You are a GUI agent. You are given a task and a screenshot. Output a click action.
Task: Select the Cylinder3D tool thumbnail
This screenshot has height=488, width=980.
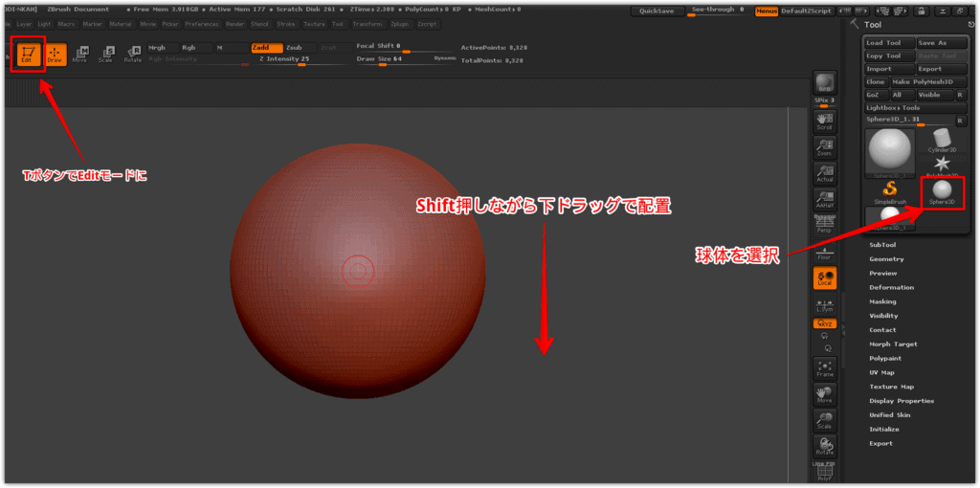pyautogui.click(x=943, y=141)
